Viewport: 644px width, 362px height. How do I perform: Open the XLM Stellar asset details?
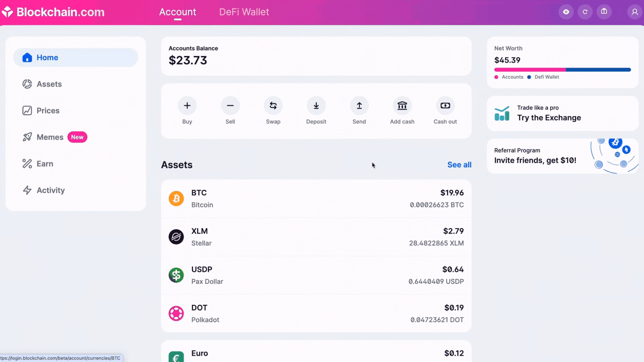pyautogui.click(x=316, y=237)
